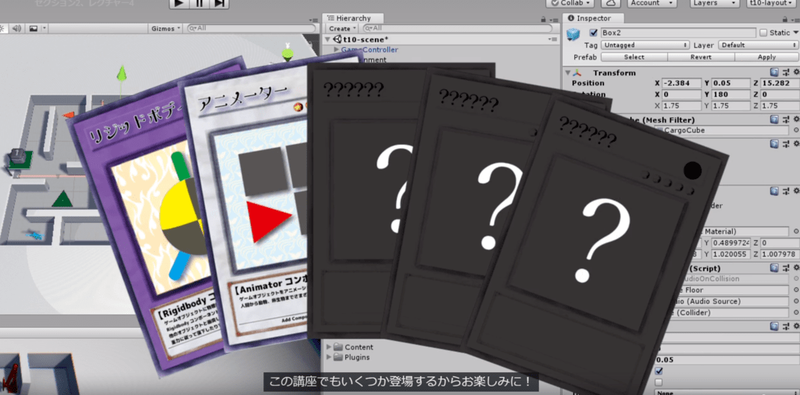Click the Prefab Apply button
This screenshot has width=800, height=395.
pos(766,57)
